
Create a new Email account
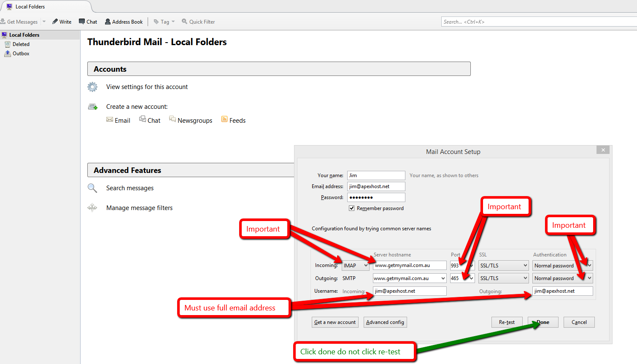click(x=118, y=120)
